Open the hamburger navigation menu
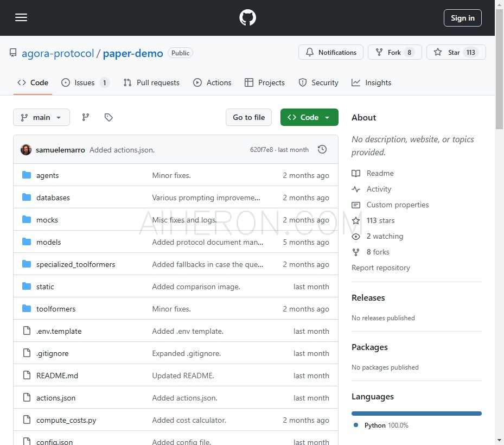The height and width of the screenshot is (445, 504). 21,17
